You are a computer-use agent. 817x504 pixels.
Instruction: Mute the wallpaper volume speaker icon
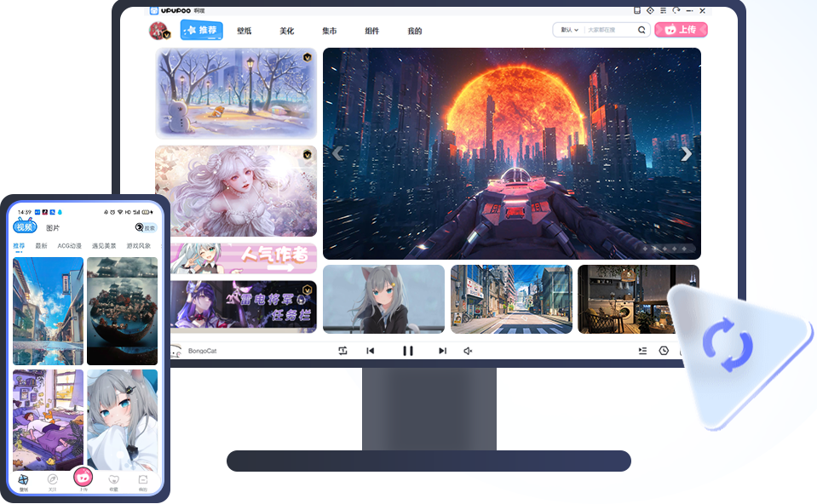467,350
